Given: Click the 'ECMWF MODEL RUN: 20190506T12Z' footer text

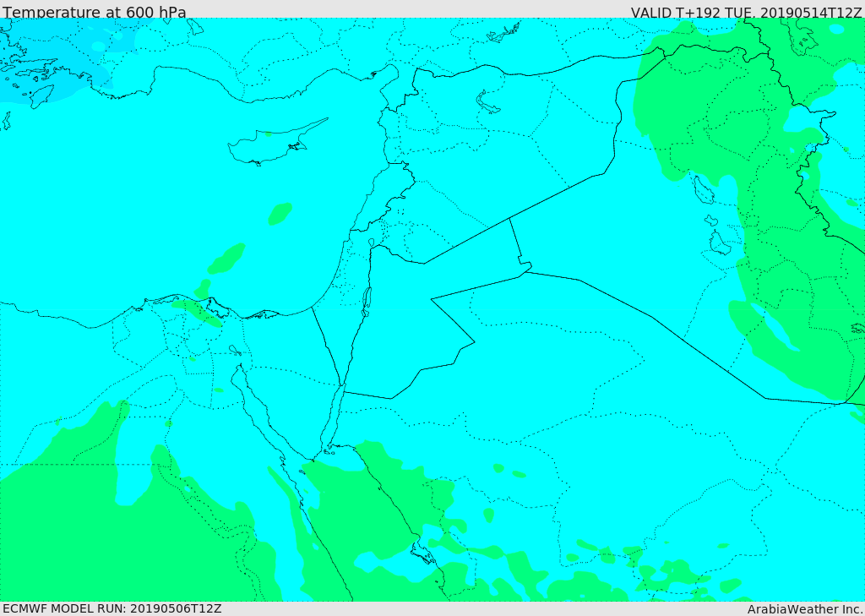Looking at the screenshot, I should pyautogui.click(x=112, y=608).
